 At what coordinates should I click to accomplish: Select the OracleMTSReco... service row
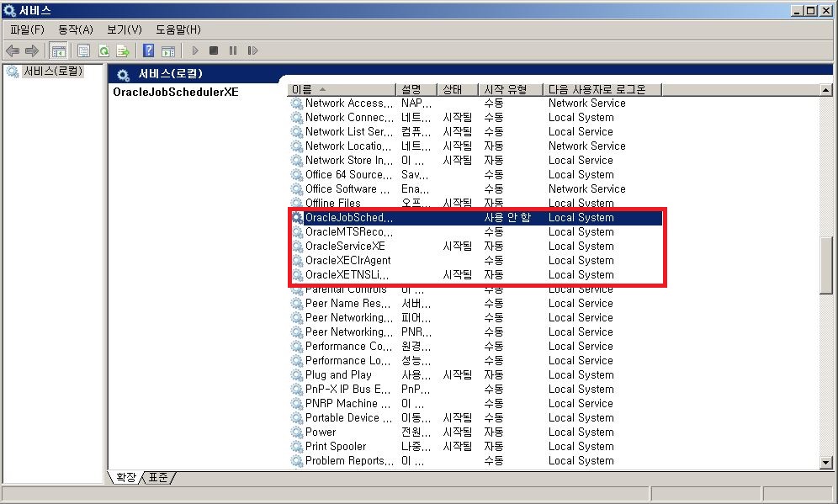(475, 232)
